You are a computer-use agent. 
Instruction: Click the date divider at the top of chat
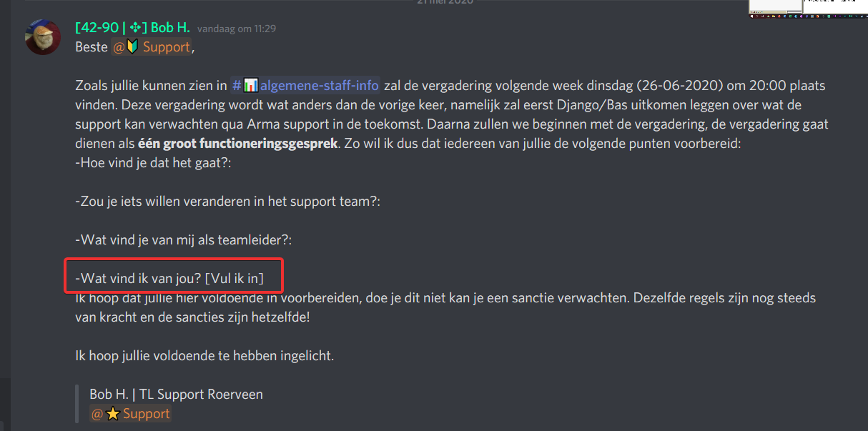(444, 2)
